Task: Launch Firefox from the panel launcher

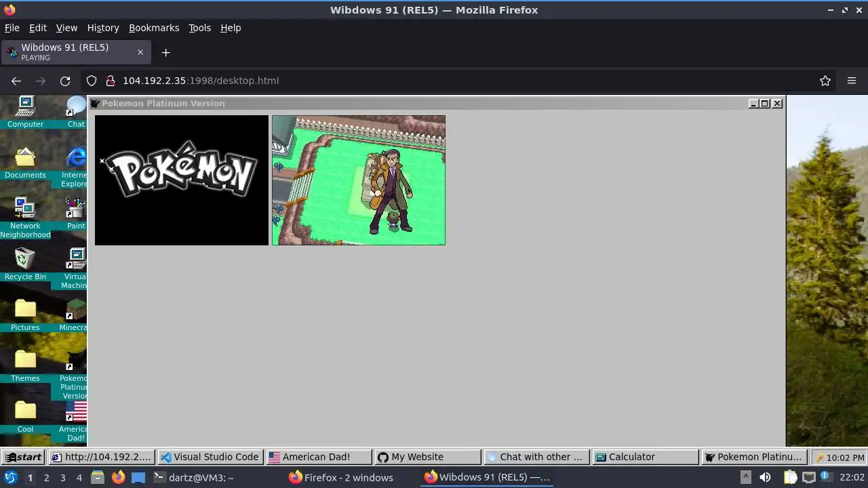Action: [118, 477]
